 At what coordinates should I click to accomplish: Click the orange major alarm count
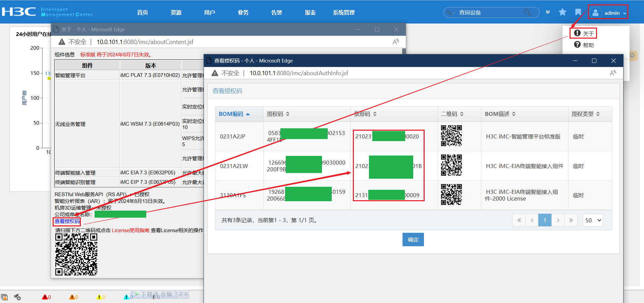tap(73, 297)
